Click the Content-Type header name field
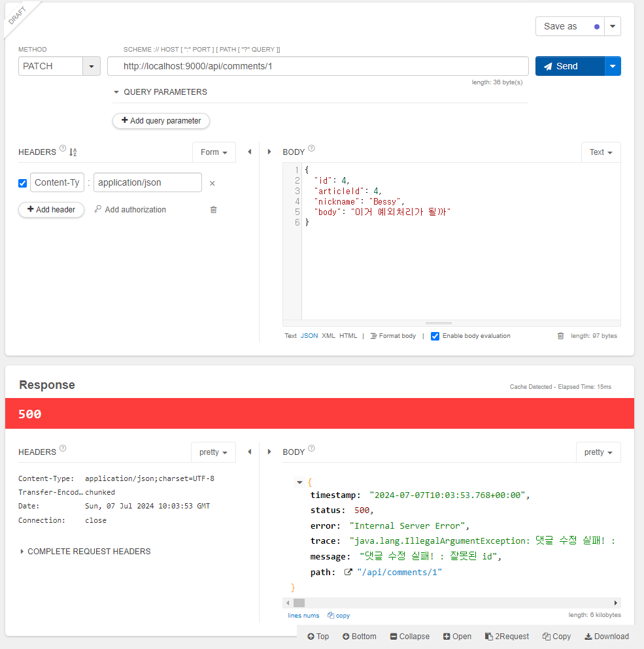The width and height of the screenshot is (644, 649). 57,182
